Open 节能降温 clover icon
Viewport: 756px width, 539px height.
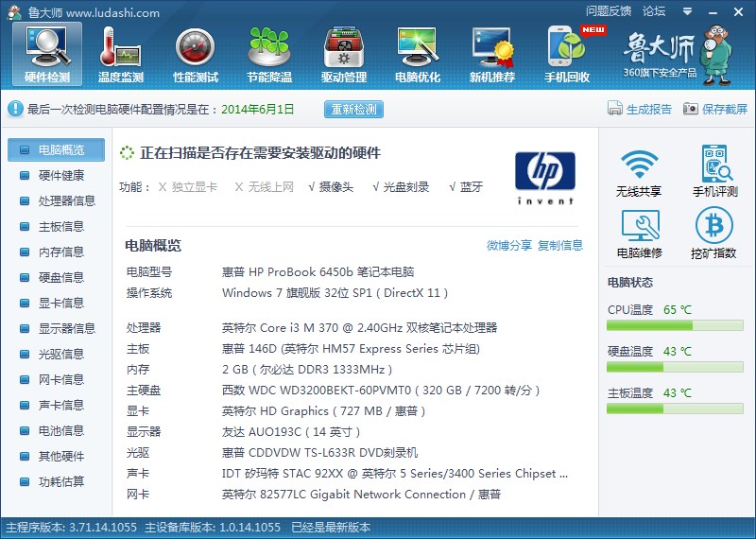[269, 55]
